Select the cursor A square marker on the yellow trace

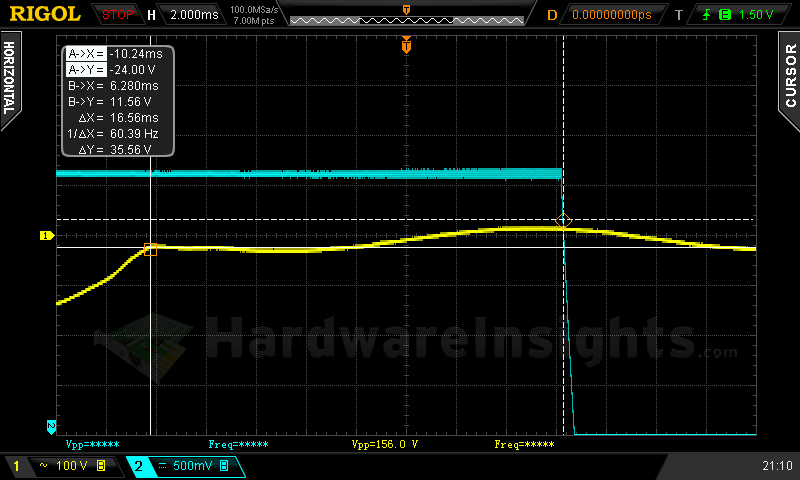(x=151, y=248)
